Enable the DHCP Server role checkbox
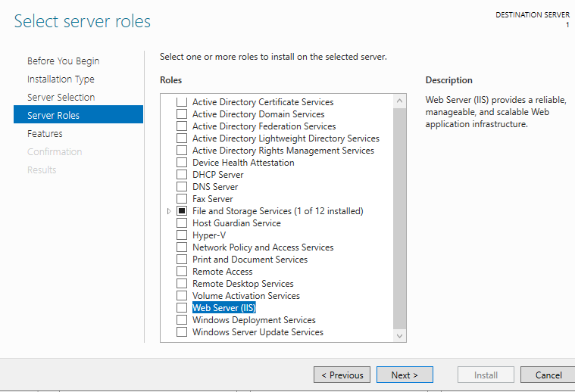 [182, 175]
